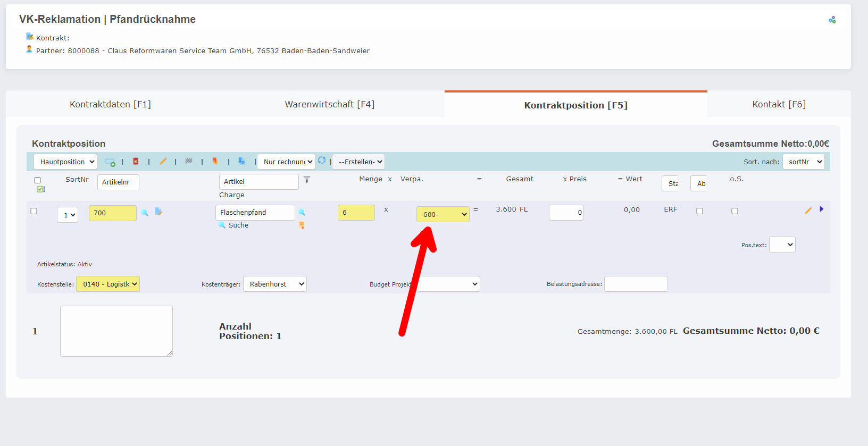Toggle the Ab checkbox in Flaschenpfand row
868x446 pixels.
click(700, 211)
